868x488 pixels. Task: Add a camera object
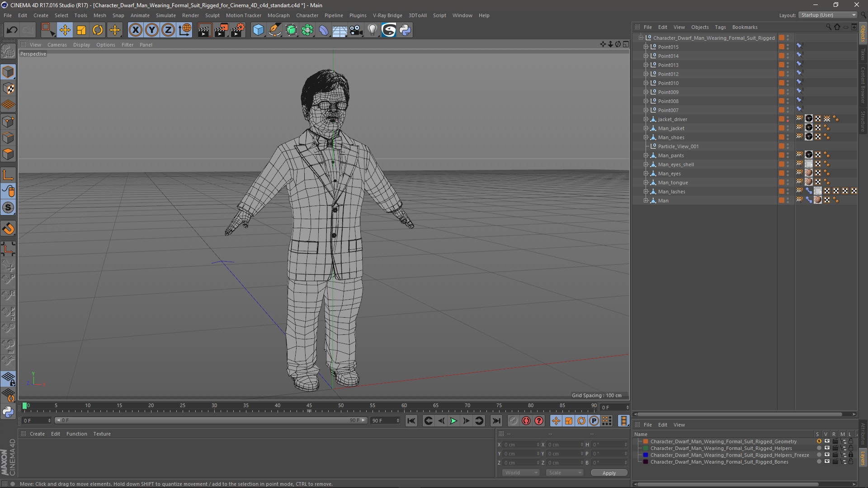tap(356, 30)
